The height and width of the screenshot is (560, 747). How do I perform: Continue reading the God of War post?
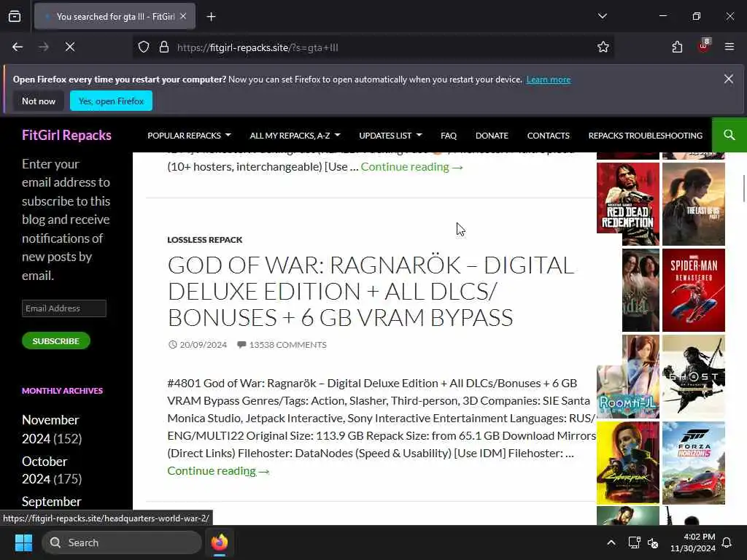point(218,471)
